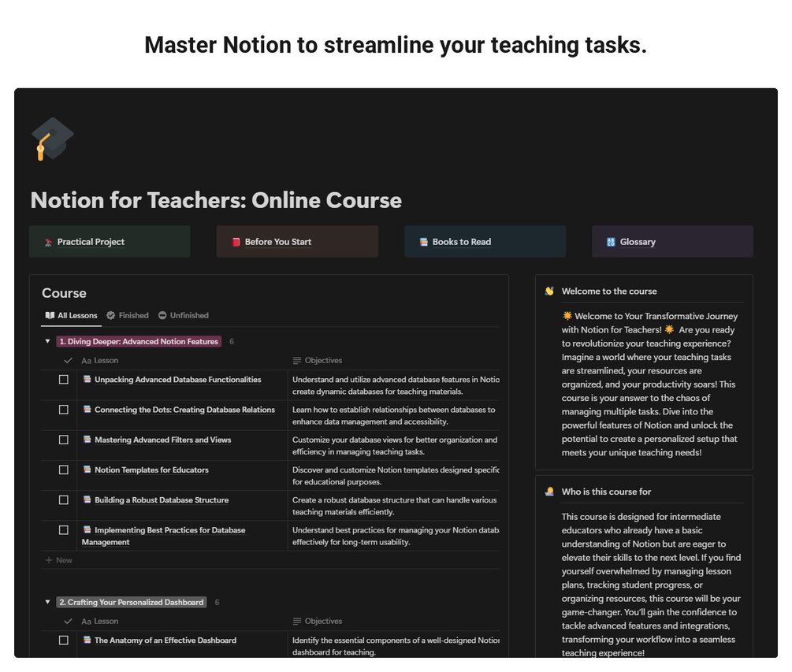This screenshot has height=672, width=792.
Task: Click the objective starting 'Learn how to establish relationships'
Action: click(394, 415)
